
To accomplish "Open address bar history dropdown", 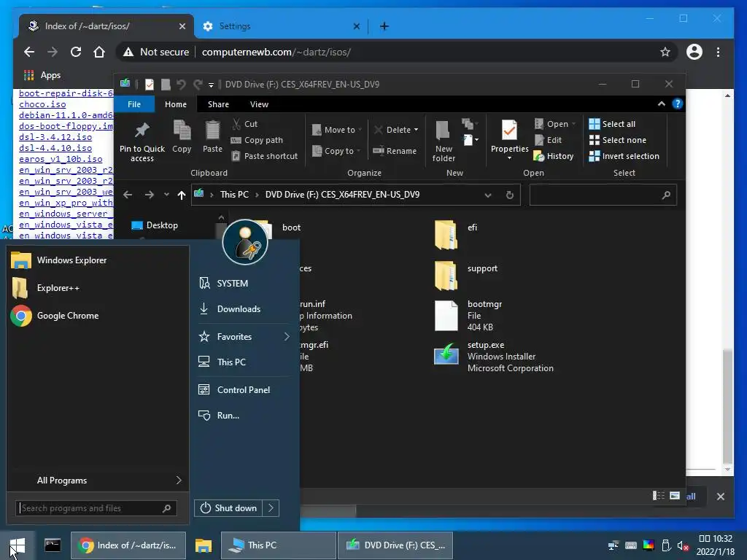I will (488, 195).
